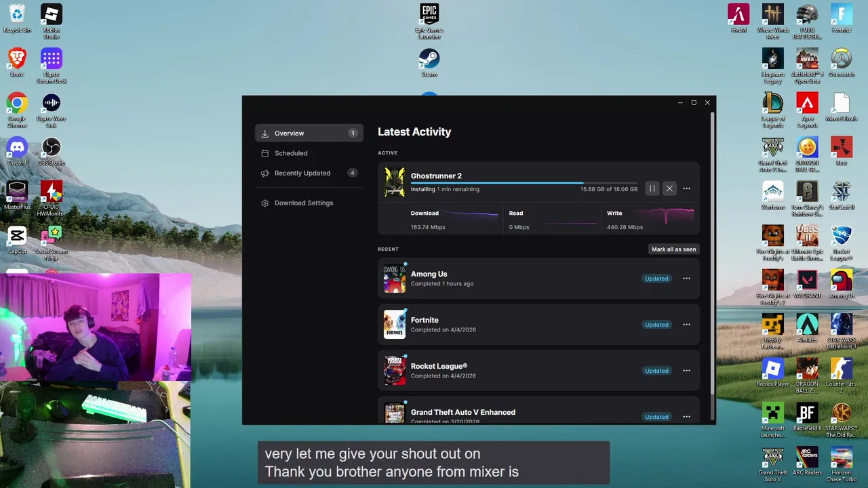Open the Scheduled sidebar tab
This screenshot has width=868, height=488.
[x=309, y=153]
